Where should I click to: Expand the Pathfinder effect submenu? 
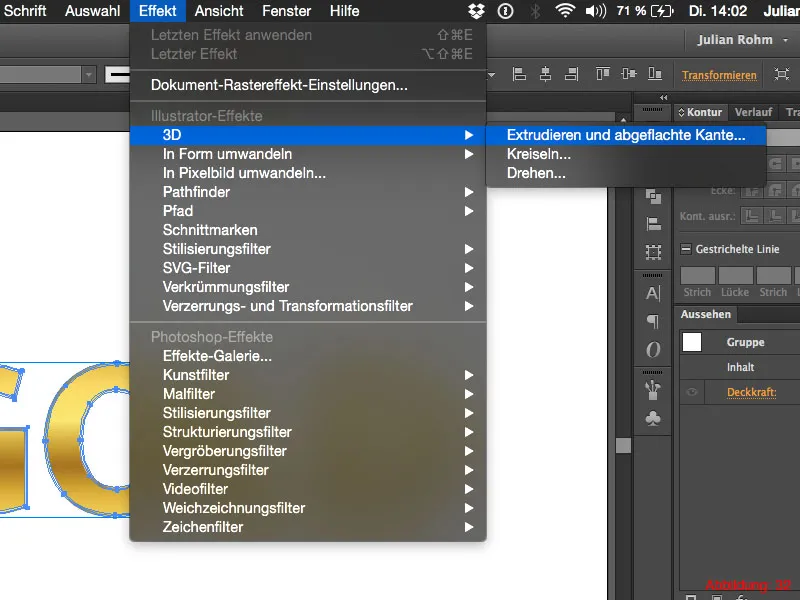coord(308,192)
